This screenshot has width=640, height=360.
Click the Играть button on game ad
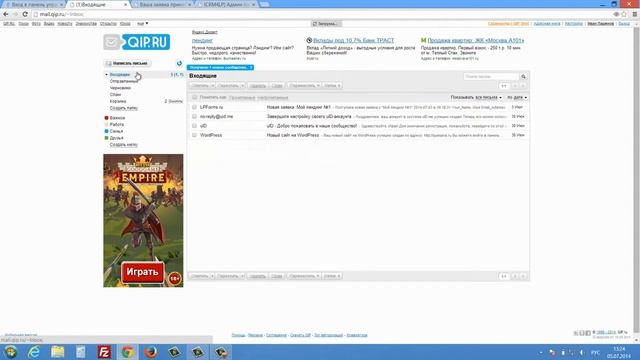pyautogui.click(x=142, y=272)
